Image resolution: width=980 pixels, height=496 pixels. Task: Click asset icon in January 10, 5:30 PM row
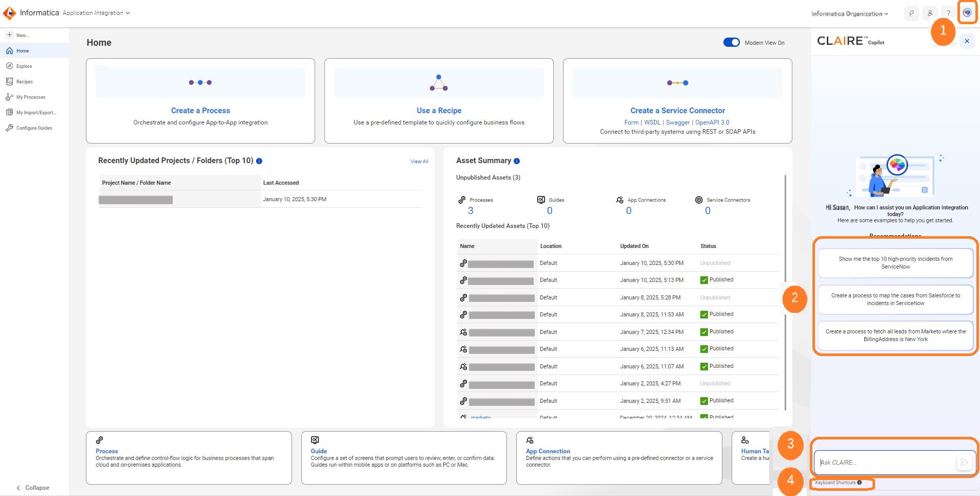click(463, 263)
